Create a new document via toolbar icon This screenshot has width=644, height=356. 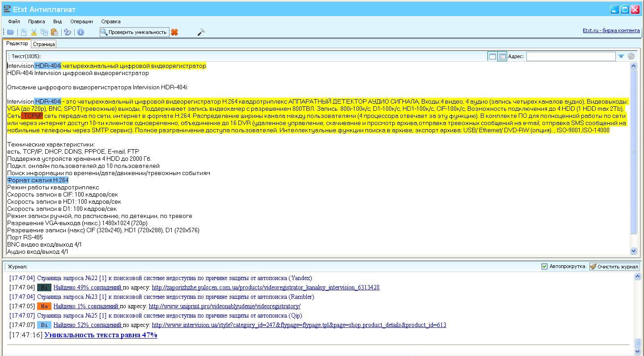click(x=24, y=32)
